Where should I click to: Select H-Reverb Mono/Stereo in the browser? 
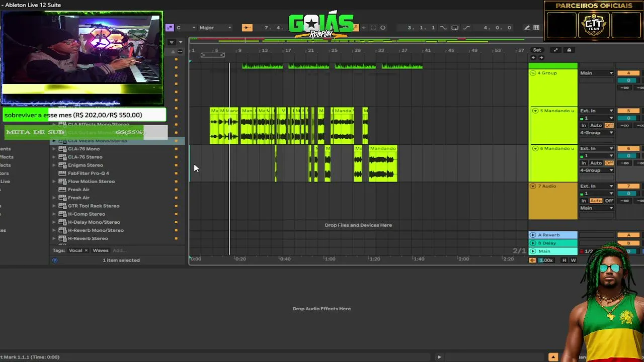96,230
